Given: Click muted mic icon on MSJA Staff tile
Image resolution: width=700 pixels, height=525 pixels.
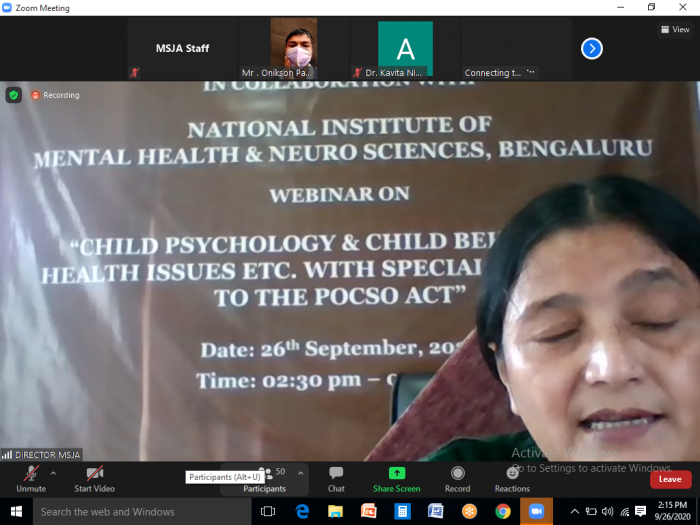Looking at the screenshot, I should tap(135, 72).
